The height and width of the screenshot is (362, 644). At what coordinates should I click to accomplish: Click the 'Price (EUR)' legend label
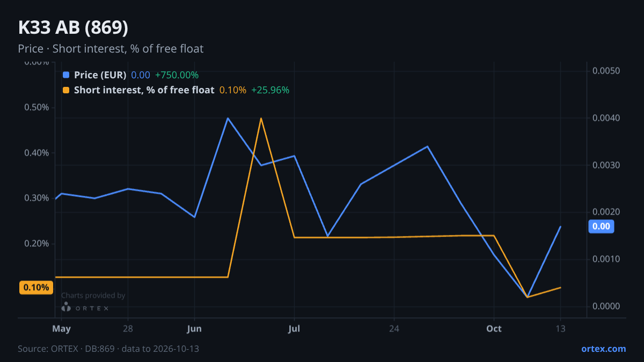(100, 75)
